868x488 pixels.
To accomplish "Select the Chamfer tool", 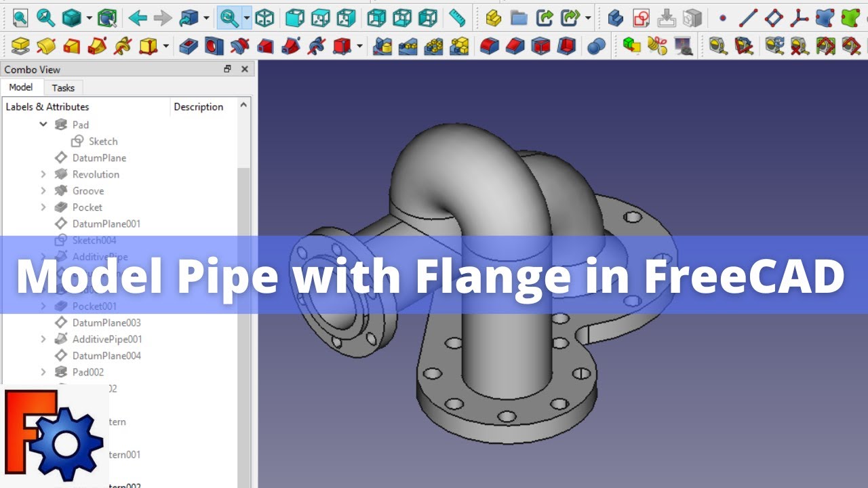I will click(515, 46).
